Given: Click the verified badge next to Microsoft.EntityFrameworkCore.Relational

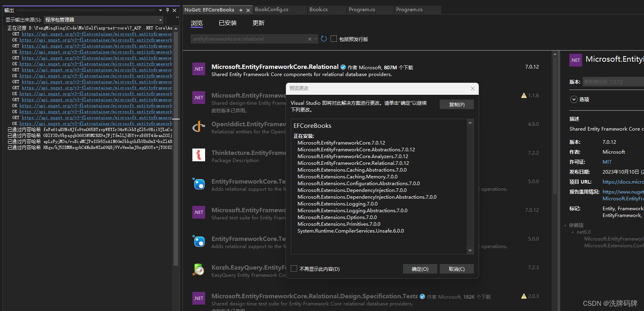Looking at the screenshot, I should point(343,67).
